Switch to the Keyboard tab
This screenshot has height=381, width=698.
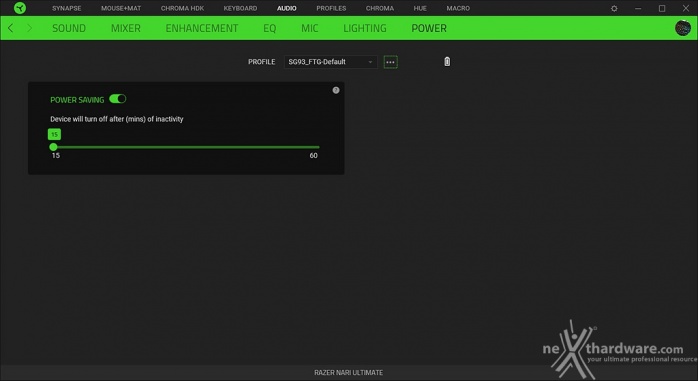coord(240,8)
